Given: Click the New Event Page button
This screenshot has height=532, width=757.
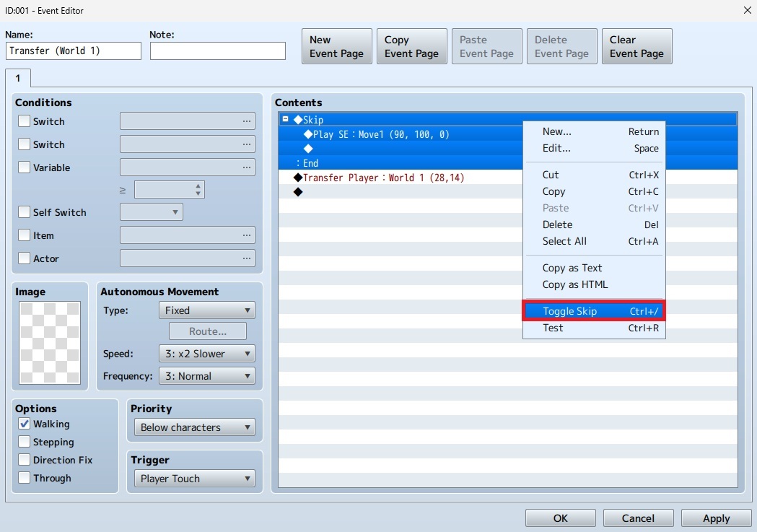Looking at the screenshot, I should pyautogui.click(x=337, y=46).
